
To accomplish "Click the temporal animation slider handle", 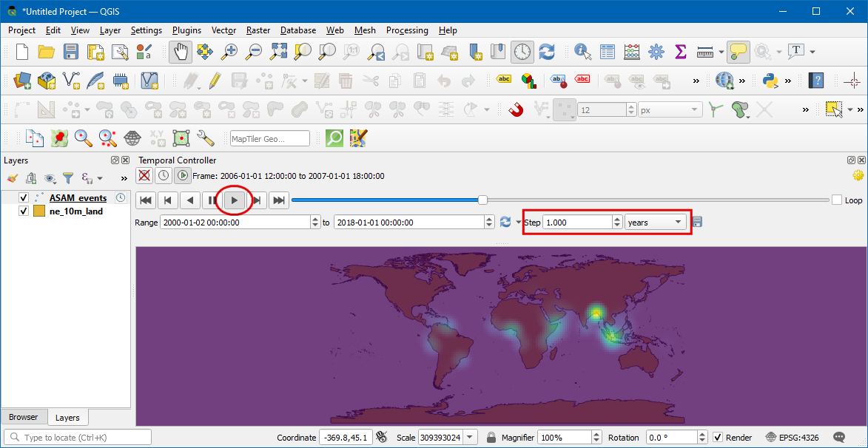I will tap(482, 200).
